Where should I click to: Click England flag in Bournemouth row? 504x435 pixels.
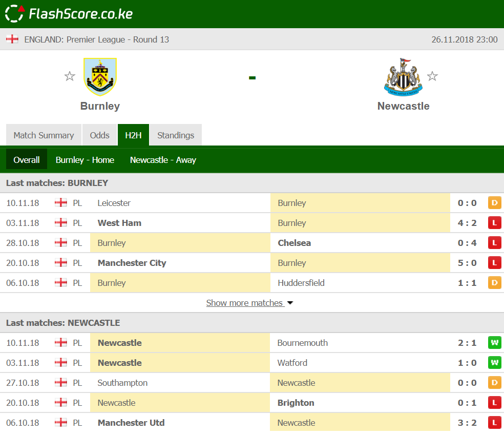click(61, 342)
